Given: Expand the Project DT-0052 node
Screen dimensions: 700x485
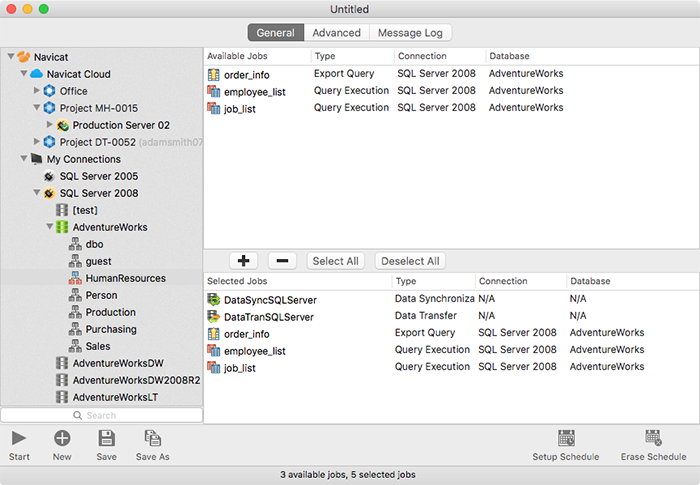Looking at the screenshot, I should click(x=37, y=141).
